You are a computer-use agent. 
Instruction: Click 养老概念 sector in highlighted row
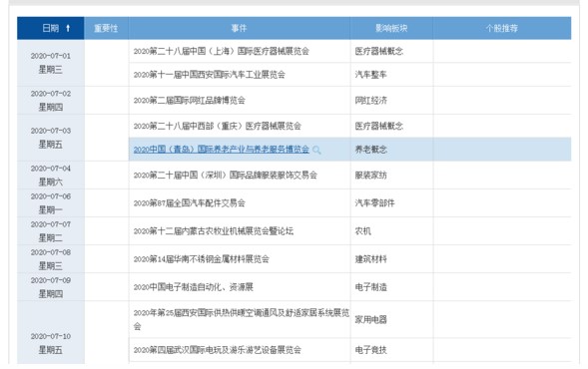[x=371, y=150]
